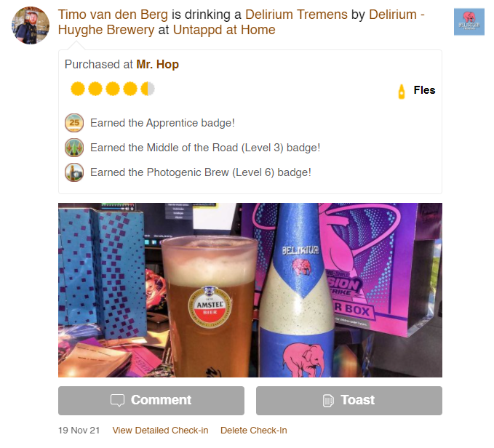Click the Comment button
The width and height of the screenshot is (494, 448).
[x=151, y=401]
